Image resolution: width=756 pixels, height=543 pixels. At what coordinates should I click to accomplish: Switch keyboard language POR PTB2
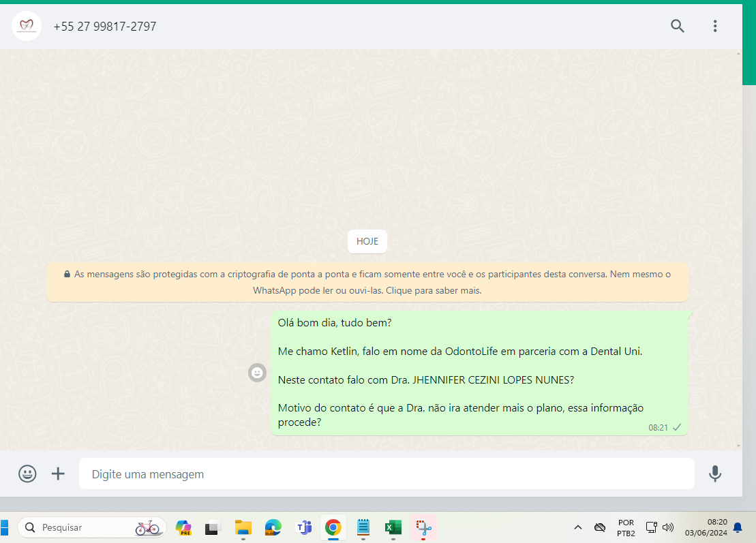click(x=626, y=527)
